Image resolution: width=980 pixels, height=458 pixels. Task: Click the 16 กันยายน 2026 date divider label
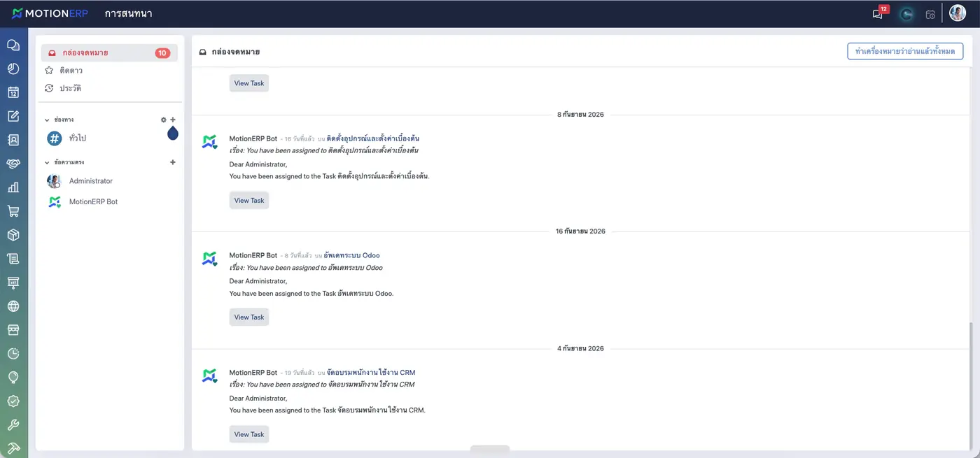point(580,231)
